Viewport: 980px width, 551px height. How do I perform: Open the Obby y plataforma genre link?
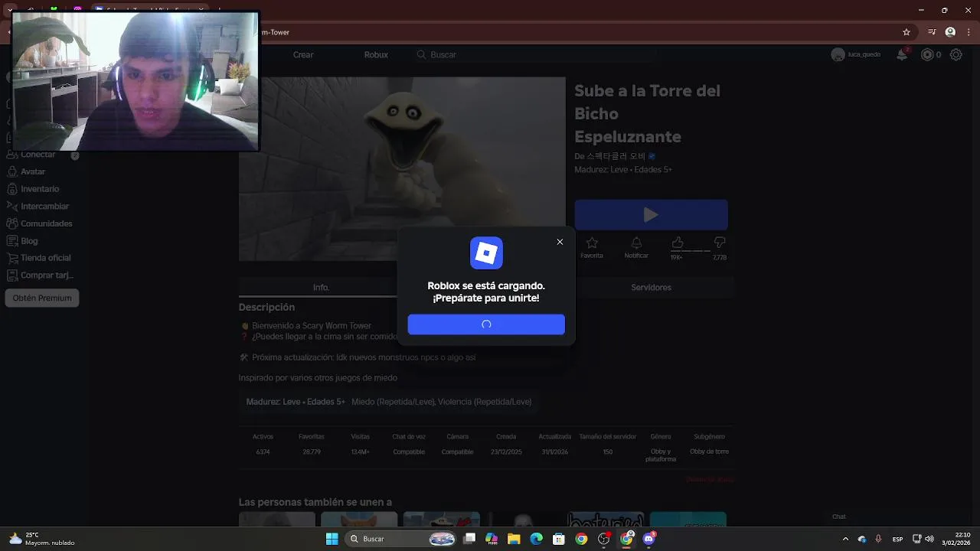(660, 455)
